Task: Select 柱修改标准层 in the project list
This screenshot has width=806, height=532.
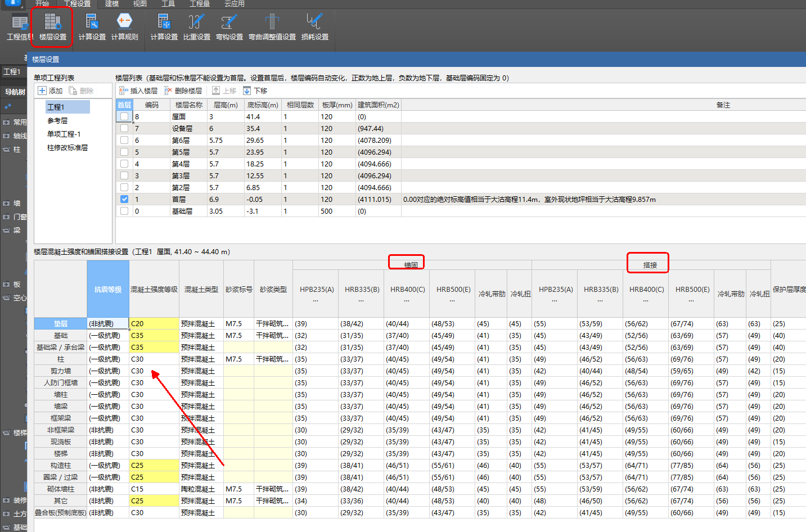Action: [x=67, y=147]
